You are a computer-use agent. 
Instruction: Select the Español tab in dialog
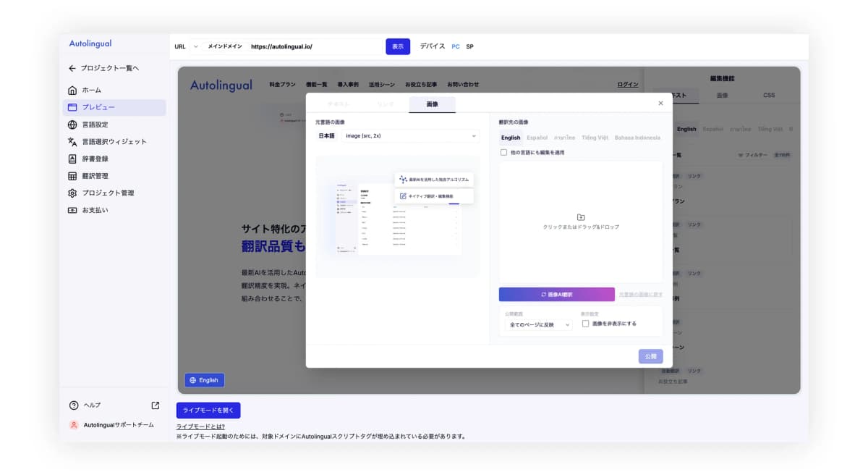(537, 138)
